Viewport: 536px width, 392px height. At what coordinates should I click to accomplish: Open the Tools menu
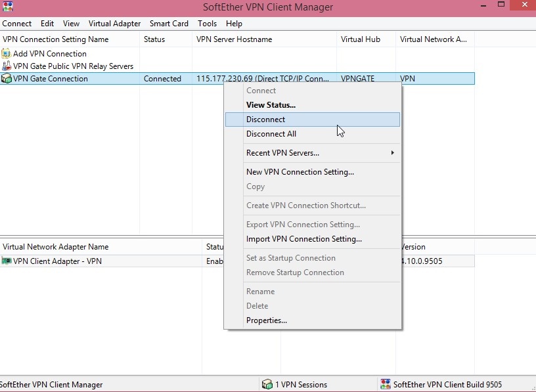click(207, 24)
